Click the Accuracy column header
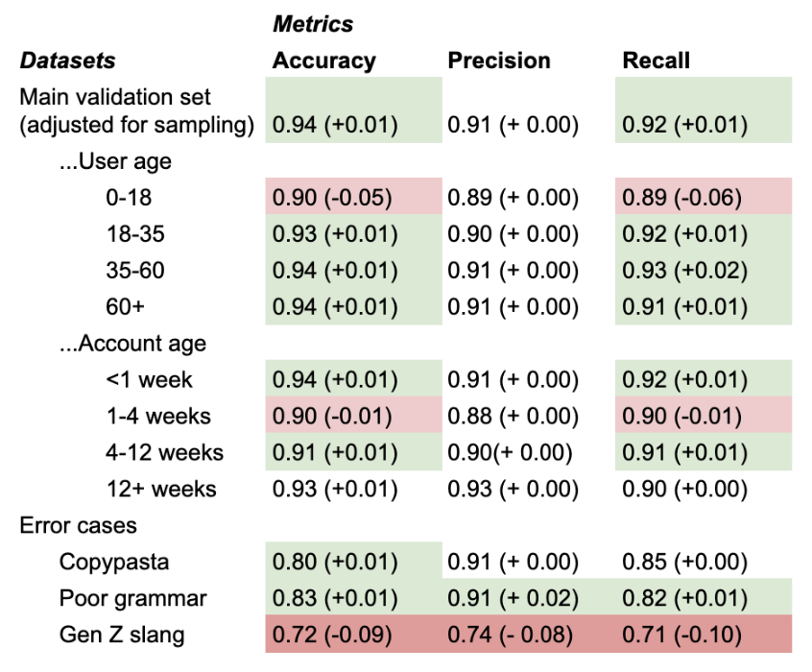Image resolution: width=812 pixels, height=672 pixels. tap(323, 60)
